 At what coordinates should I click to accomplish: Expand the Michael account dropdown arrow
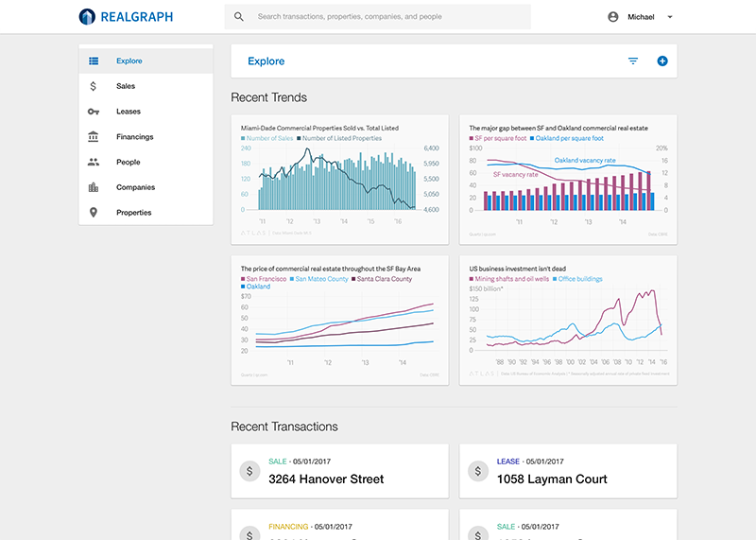click(x=670, y=17)
